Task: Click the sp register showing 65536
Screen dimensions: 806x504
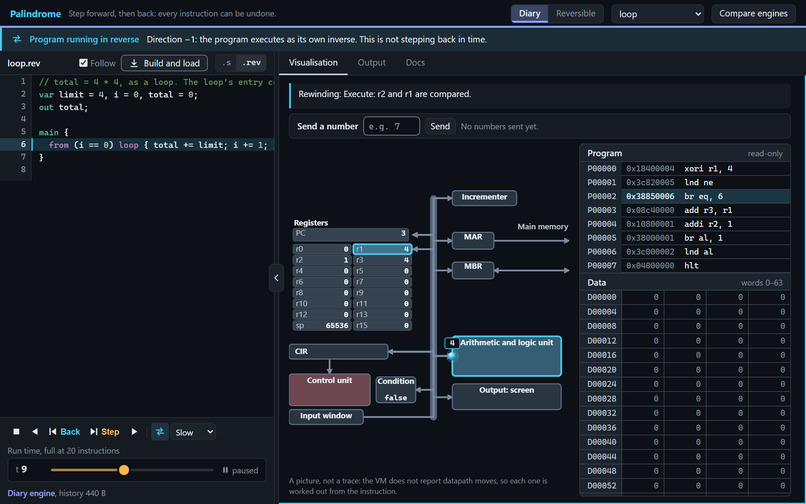Action: (x=322, y=326)
